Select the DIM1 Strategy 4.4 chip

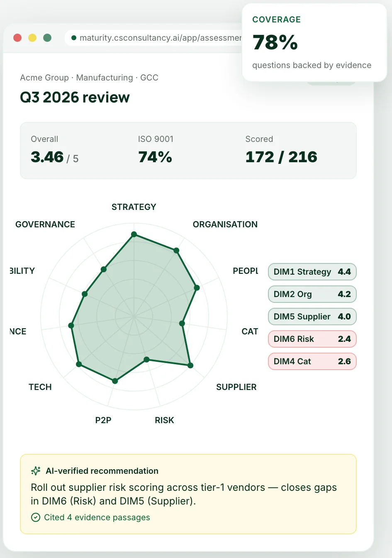pyautogui.click(x=312, y=272)
